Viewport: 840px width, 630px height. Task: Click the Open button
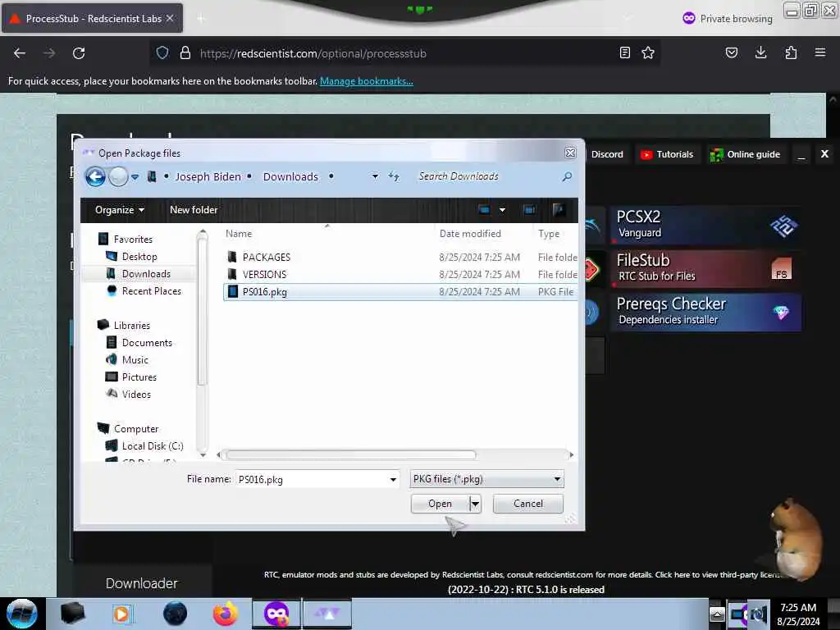pos(440,504)
